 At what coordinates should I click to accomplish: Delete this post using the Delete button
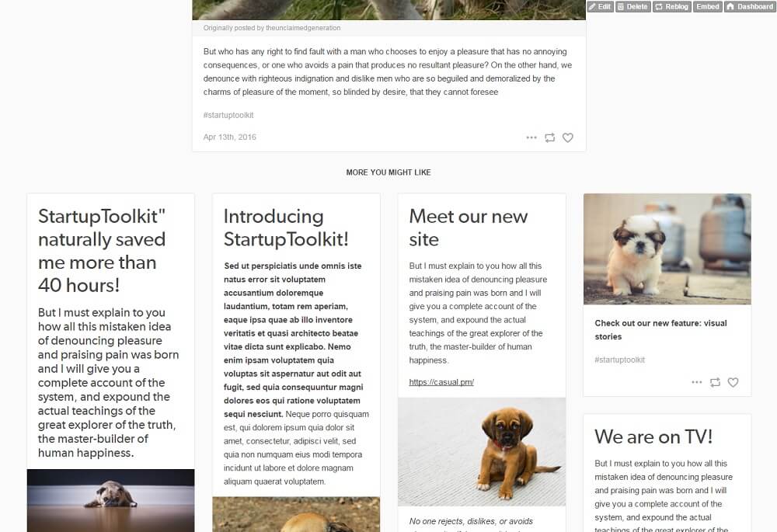coord(632,6)
